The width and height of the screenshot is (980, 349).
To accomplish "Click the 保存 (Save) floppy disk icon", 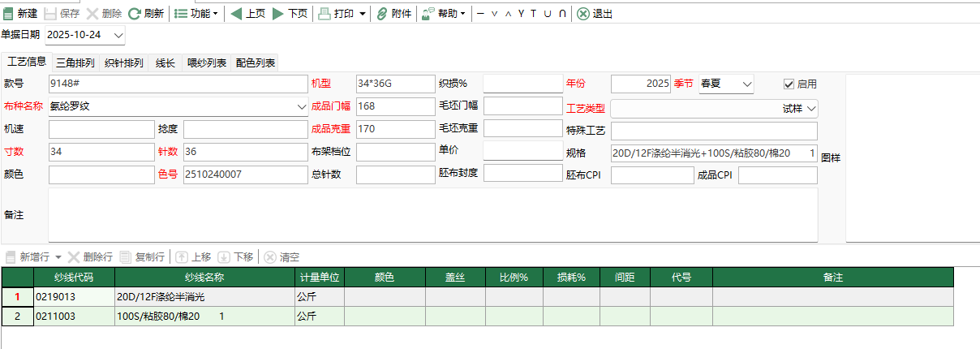I will click(49, 14).
